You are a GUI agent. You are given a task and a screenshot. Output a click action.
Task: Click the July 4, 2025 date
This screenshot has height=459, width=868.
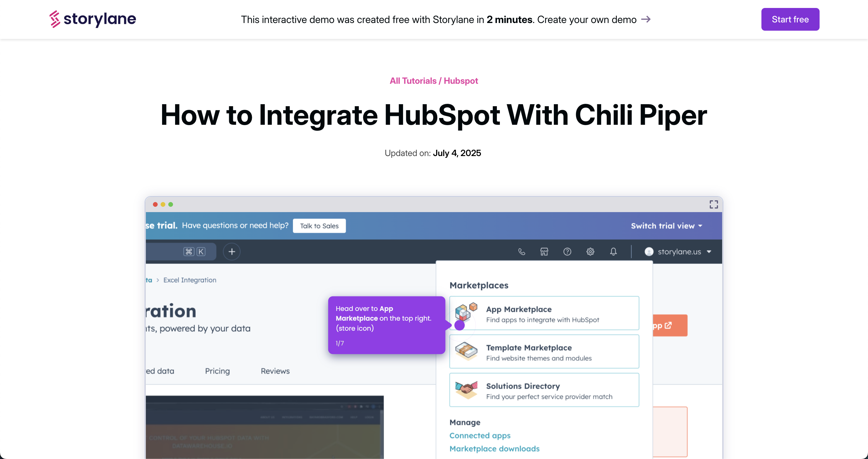(x=457, y=153)
